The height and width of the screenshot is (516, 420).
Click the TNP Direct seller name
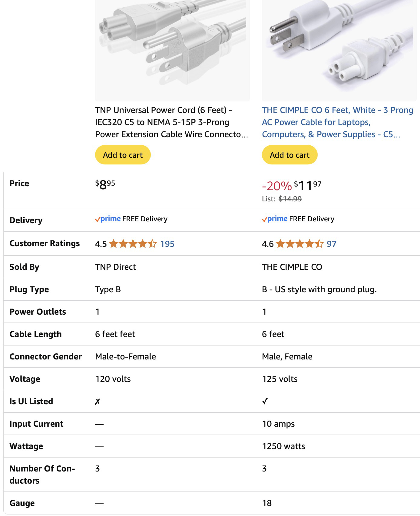point(115,267)
